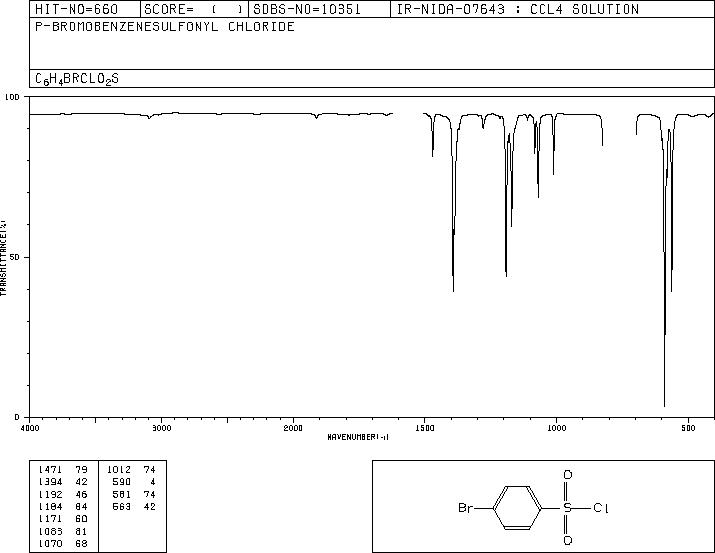715x553 pixels.
Task: Click the 1083 entry in the peak table
Action: (51, 531)
